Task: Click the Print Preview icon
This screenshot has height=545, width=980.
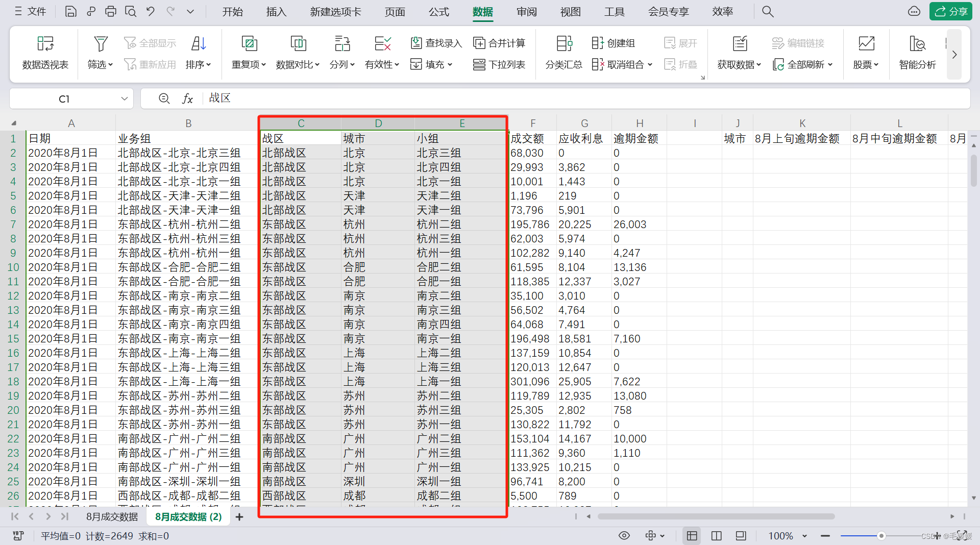Action: 130,11
